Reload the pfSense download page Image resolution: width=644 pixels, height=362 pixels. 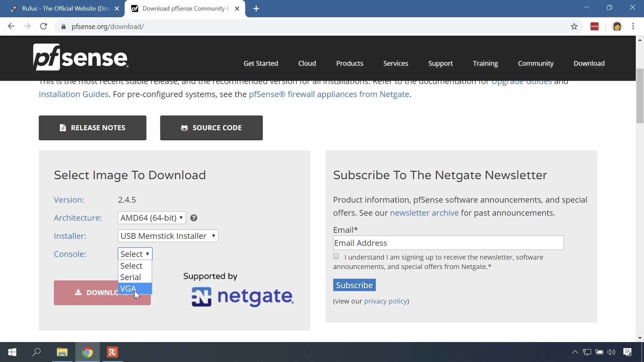point(43,26)
